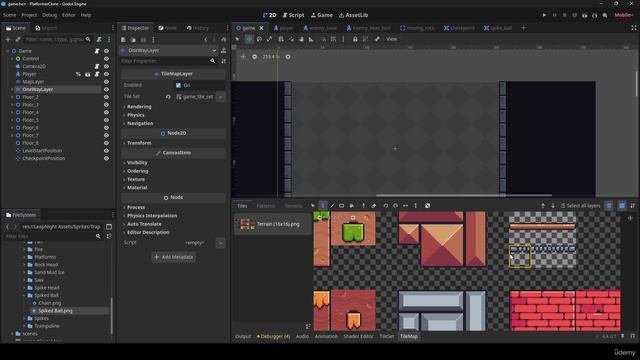The height and width of the screenshot is (360, 640).
Task: Select the TileMap paint pencil tool
Action: coord(322,206)
